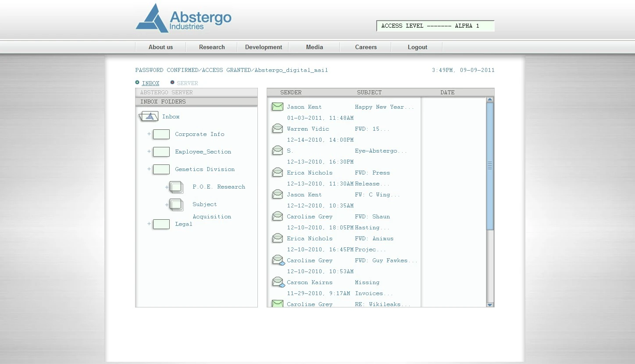The height and width of the screenshot is (364, 635).
Task: Select the SERVER radio button
Action: (172, 82)
